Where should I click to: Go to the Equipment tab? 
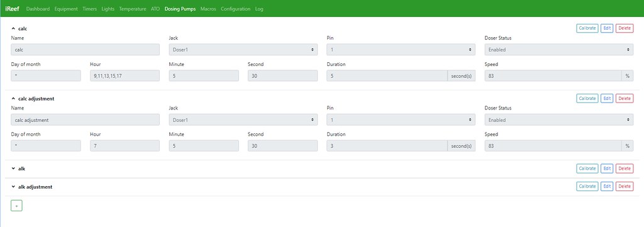click(66, 9)
